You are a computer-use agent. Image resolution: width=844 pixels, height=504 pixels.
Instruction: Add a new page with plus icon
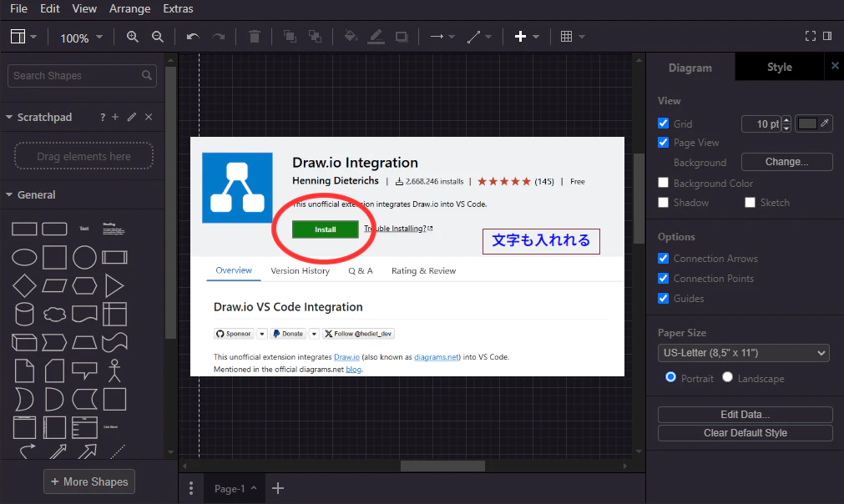pyautogui.click(x=278, y=488)
